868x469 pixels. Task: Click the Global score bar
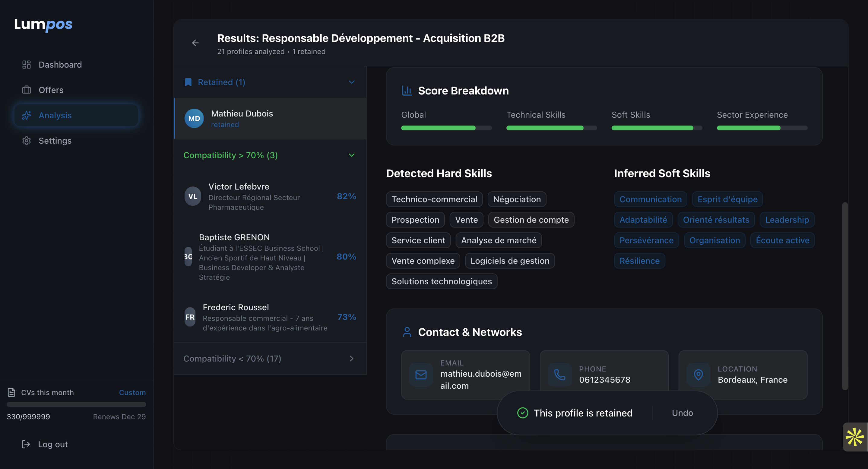coord(446,128)
